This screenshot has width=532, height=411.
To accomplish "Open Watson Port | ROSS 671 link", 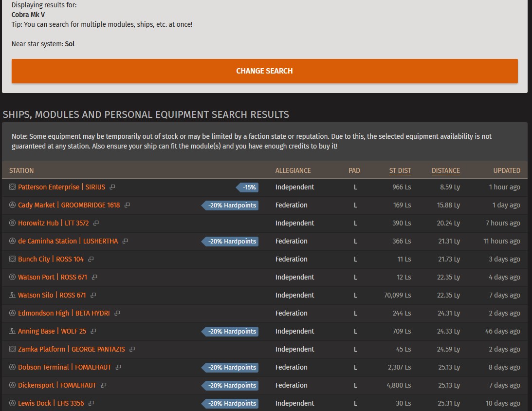I will (x=53, y=277).
